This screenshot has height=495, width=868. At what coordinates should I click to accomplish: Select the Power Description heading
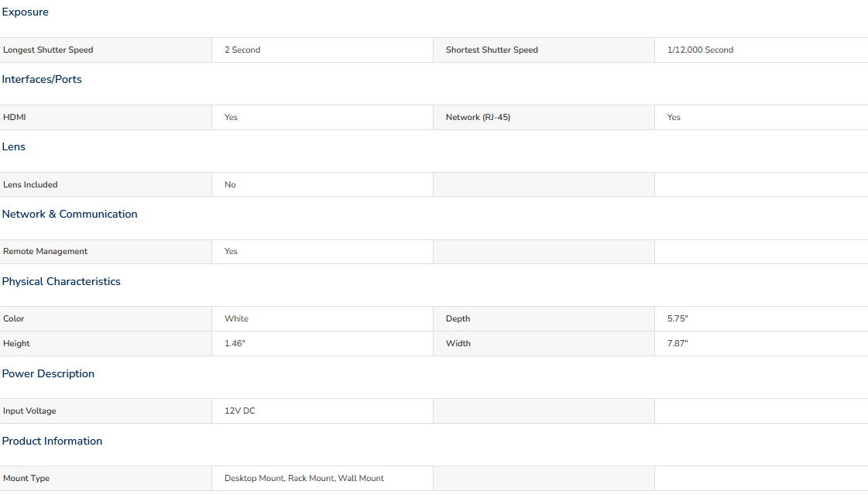(48, 373)
